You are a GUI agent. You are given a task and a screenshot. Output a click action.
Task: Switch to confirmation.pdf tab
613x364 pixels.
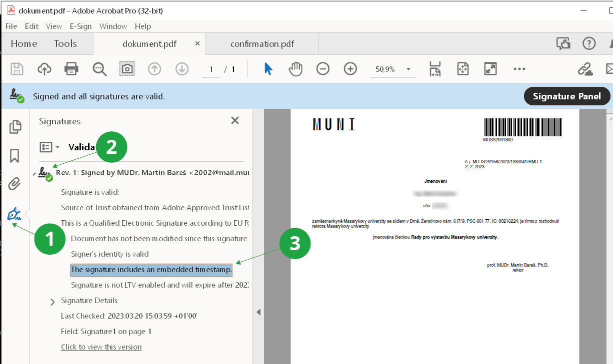(x=262, y=44)
